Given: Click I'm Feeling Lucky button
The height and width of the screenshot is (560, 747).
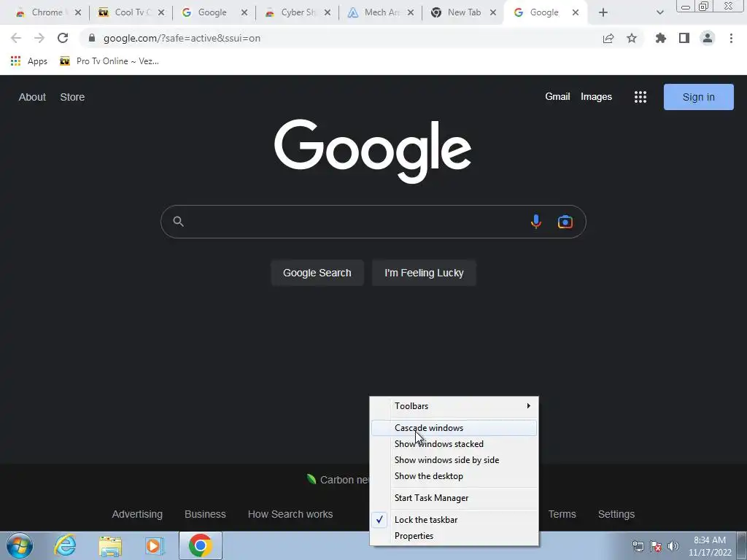Looking at the screenshot, I should click(424, 273).
